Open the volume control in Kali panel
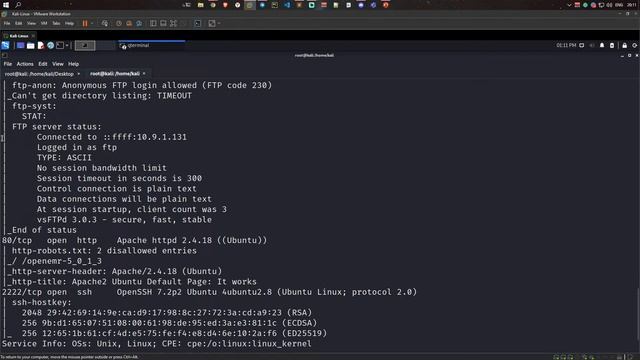This screenshot has height=360, width=640. (x=592, y=45)
